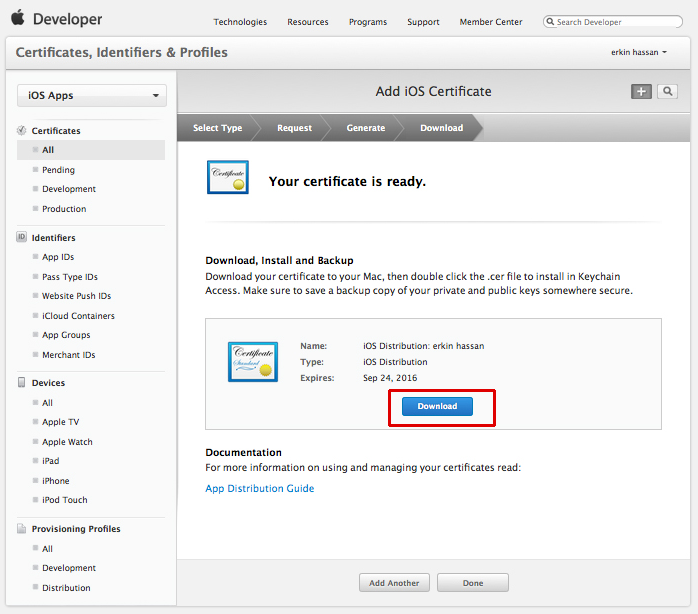
Task: Click the Devices phone icon in sidebar
Action: tap(21, 382)
